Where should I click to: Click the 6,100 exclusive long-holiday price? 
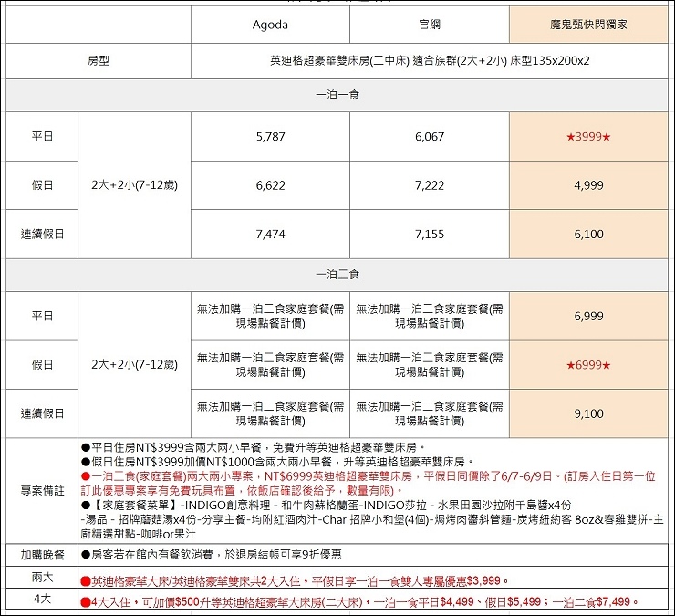588,234
